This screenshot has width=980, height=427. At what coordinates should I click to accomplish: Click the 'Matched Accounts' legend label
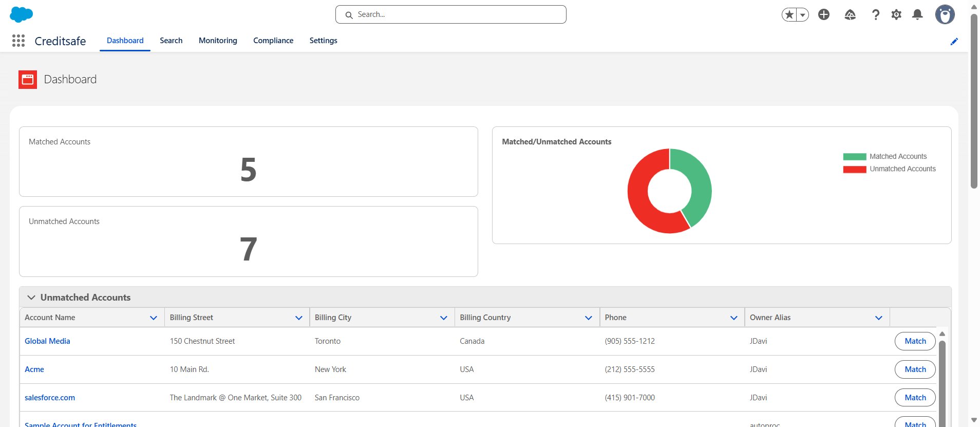pos(898,157)
